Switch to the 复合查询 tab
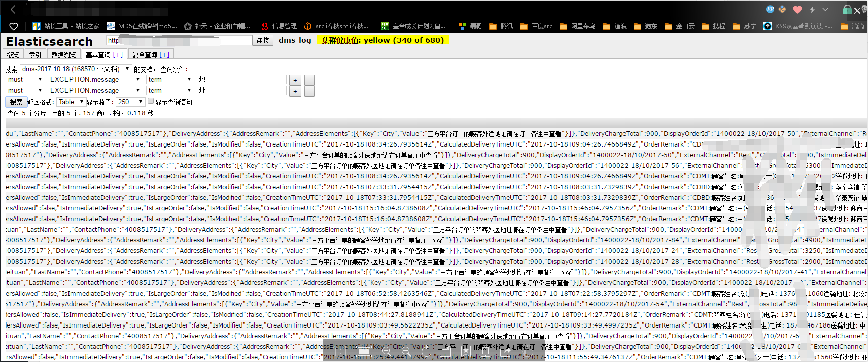 (151, 54)
